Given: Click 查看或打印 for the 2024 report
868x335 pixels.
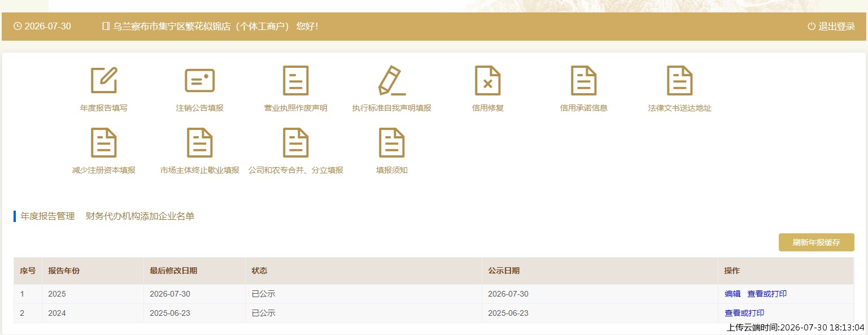Looking at the screenshot, I should [744, 313].
